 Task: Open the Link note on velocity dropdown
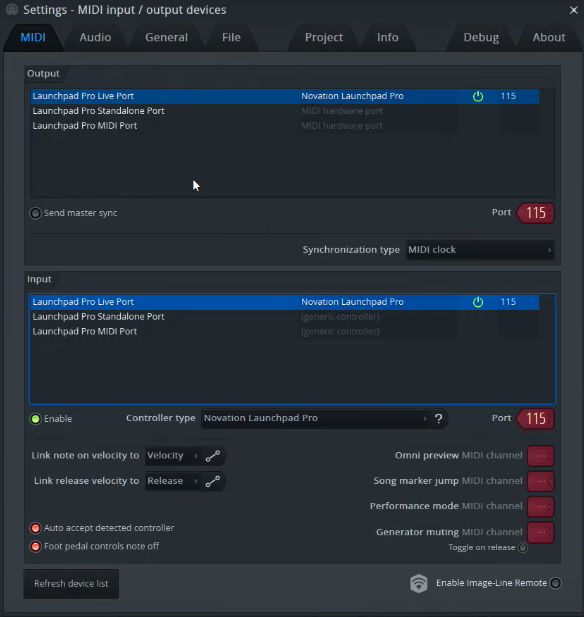[x=172, y=456]
